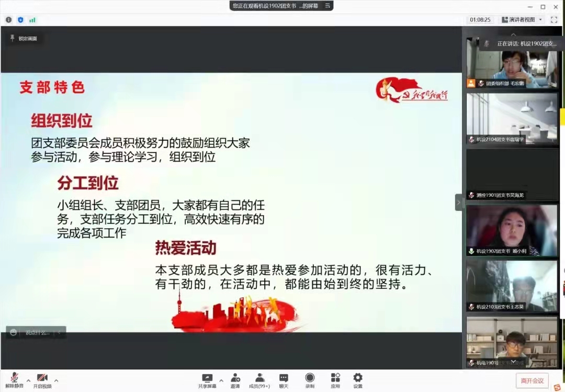The image size is (565, 392).
Task: Open the 聊天 chat panel
Action: (x=284, y=379)
